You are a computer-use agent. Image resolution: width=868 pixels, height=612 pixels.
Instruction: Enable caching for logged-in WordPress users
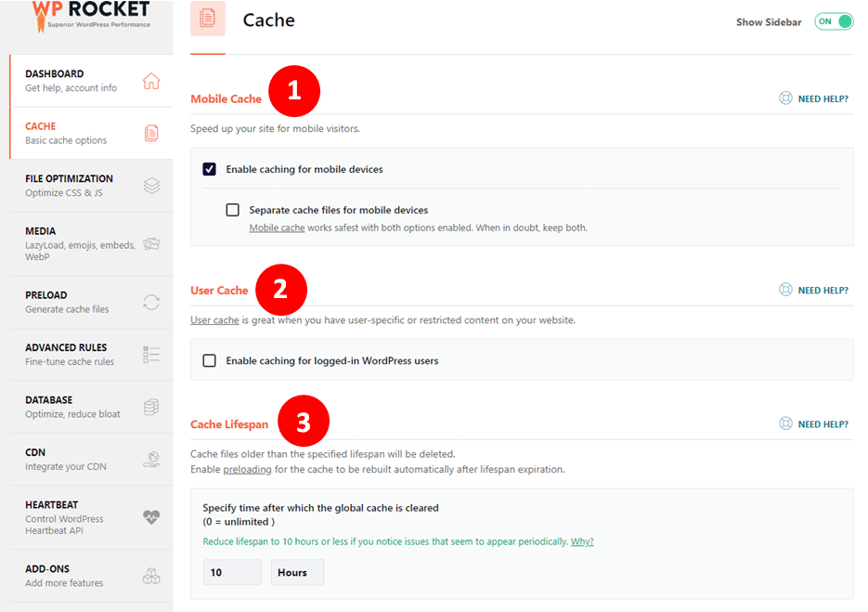point(210,360)
